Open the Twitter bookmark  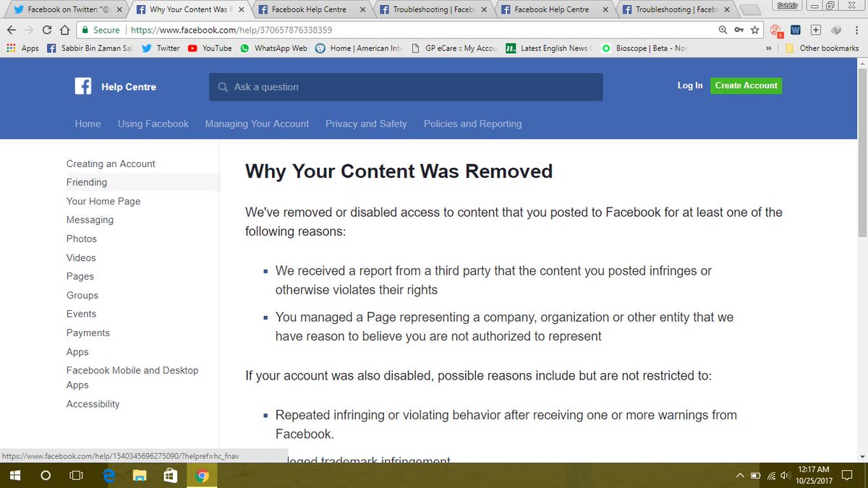[x=161, y=48]
